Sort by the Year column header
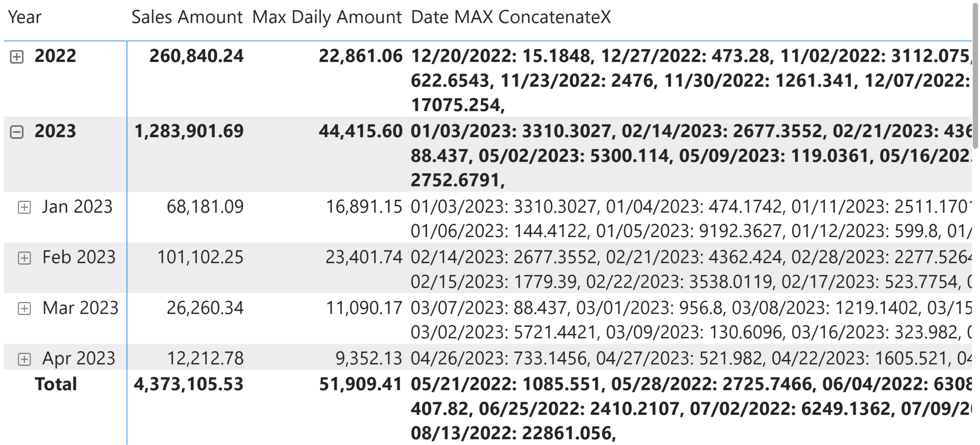The width and height of the screenshot is (980, 445). [24, 17]
